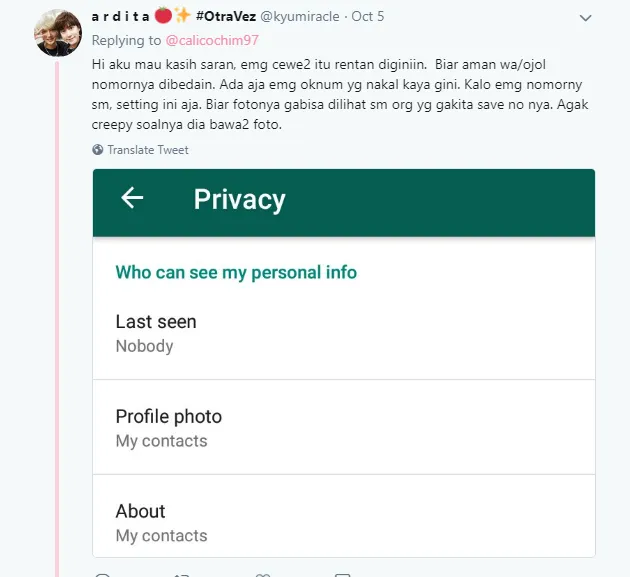The image size is (630, 577).
Task: Select the Who can see my personal info heading
Action: point(236,272)
